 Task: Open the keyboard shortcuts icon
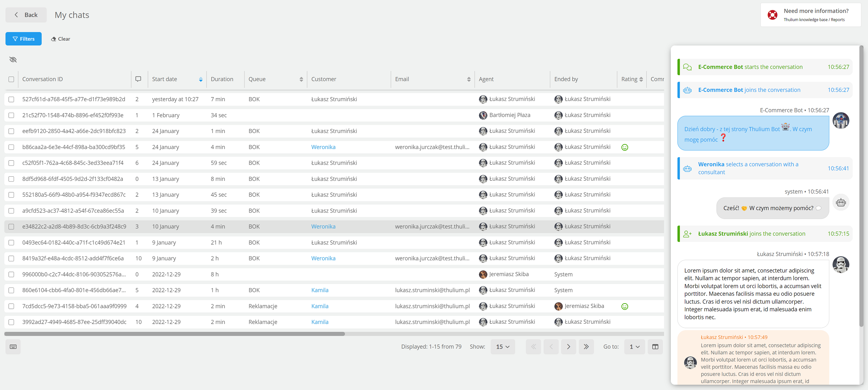pyautogui.click(x=13, y=347)
